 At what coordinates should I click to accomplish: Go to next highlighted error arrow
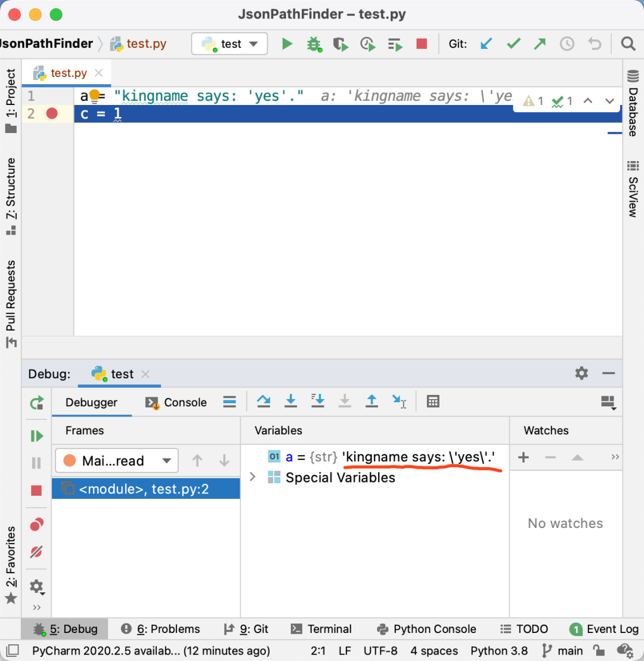pos(609,101)
